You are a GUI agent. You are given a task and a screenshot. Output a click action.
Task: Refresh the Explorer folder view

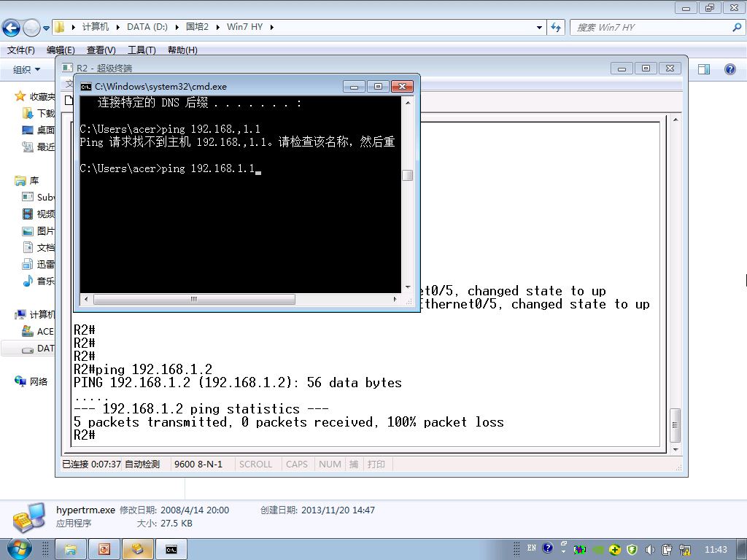(556, 27)
